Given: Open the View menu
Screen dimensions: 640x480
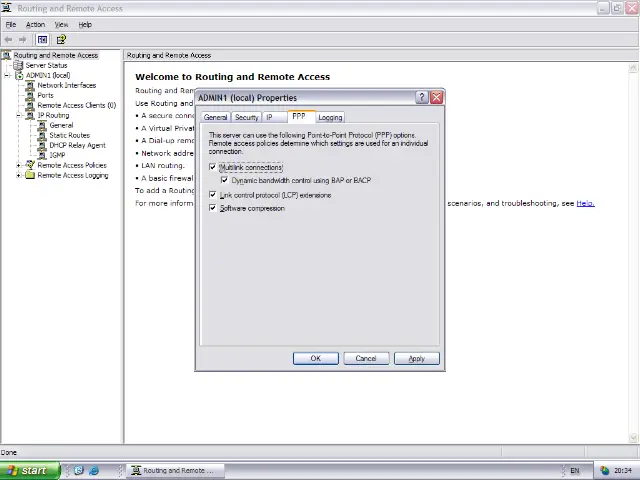Looking at the screenshot, I should (62, 24).
